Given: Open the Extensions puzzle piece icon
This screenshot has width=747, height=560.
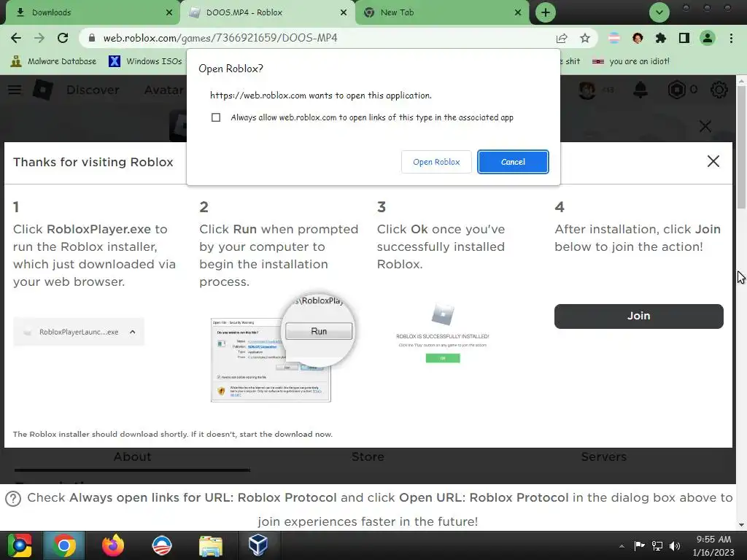Looking at the screenshot, I should point(661,38).
